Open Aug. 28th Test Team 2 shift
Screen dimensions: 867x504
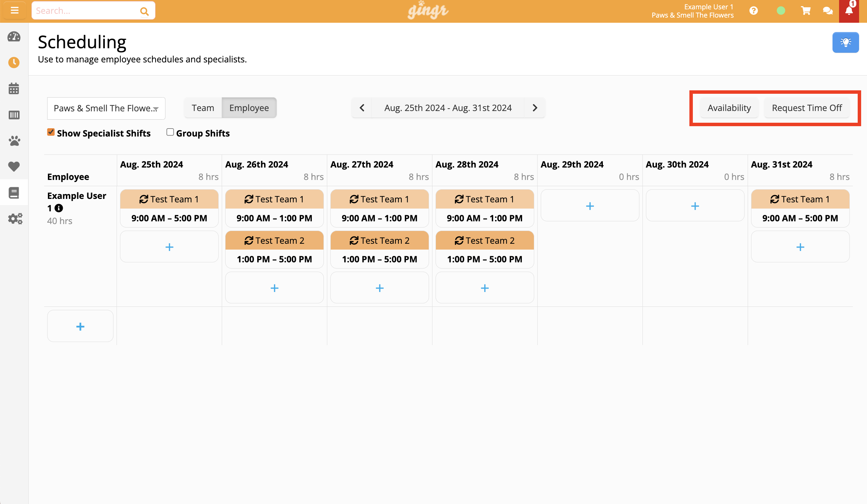click(x=485, y=250)
